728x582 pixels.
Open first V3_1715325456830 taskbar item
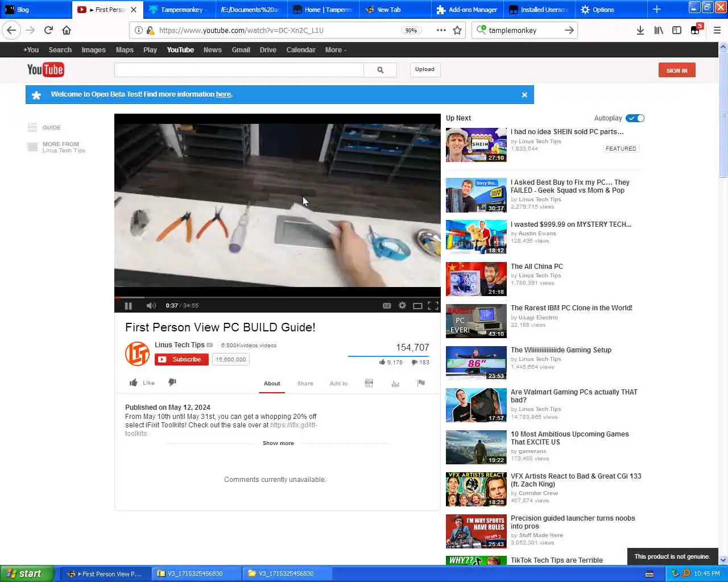196,573
